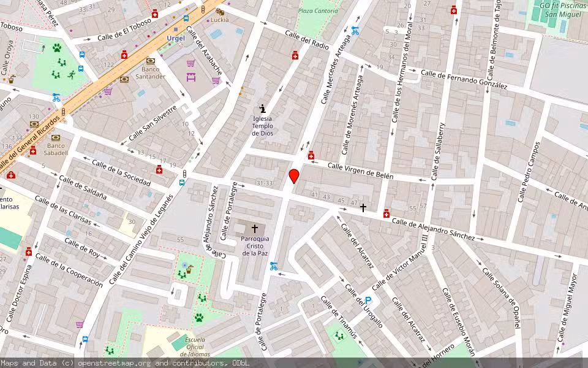The image size is (588, 368).
Task: Click the Banco Sabadell bank icon
Action: pyautogui.click(x=56, y=138)
